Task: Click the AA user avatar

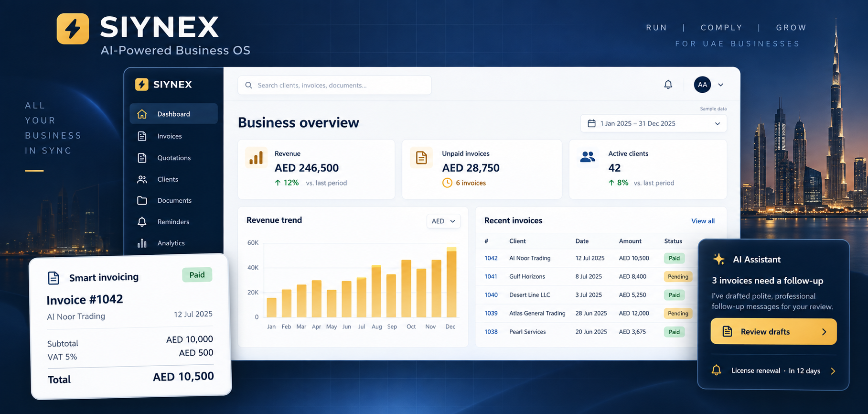Action: [x=702, y=85]
